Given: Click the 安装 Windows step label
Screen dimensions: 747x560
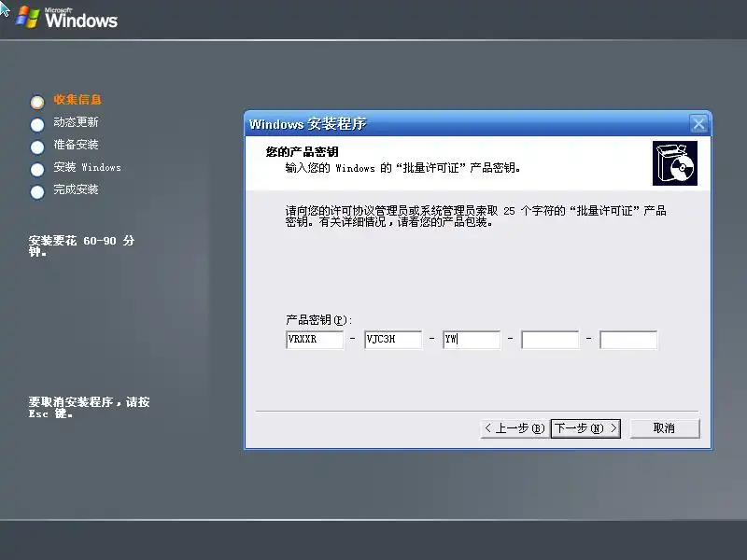Looking at the screenshot, I should pos(87,167).
